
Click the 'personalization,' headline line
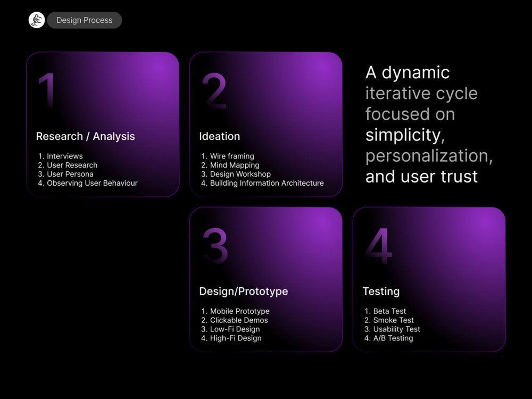point(429,156)
